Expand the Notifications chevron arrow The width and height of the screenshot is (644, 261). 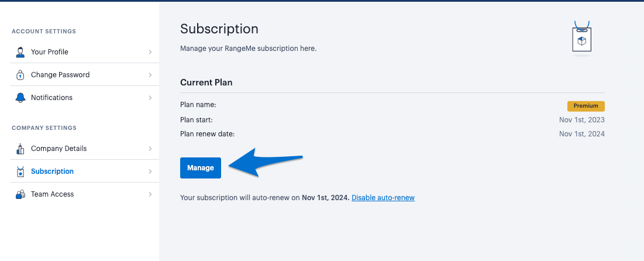[150, 98]
